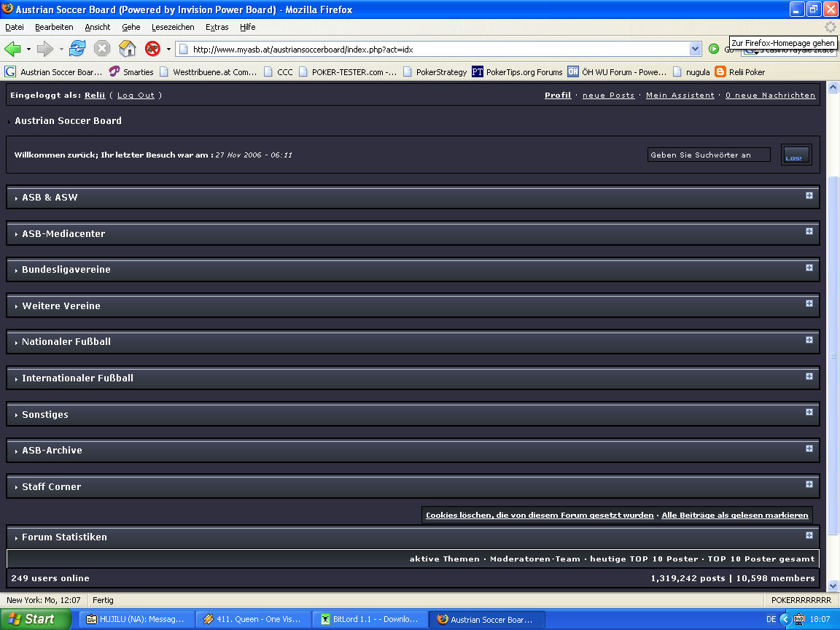Screen dimensions: 840x630
Task: Open the Gehe menu
Action: 131,27
